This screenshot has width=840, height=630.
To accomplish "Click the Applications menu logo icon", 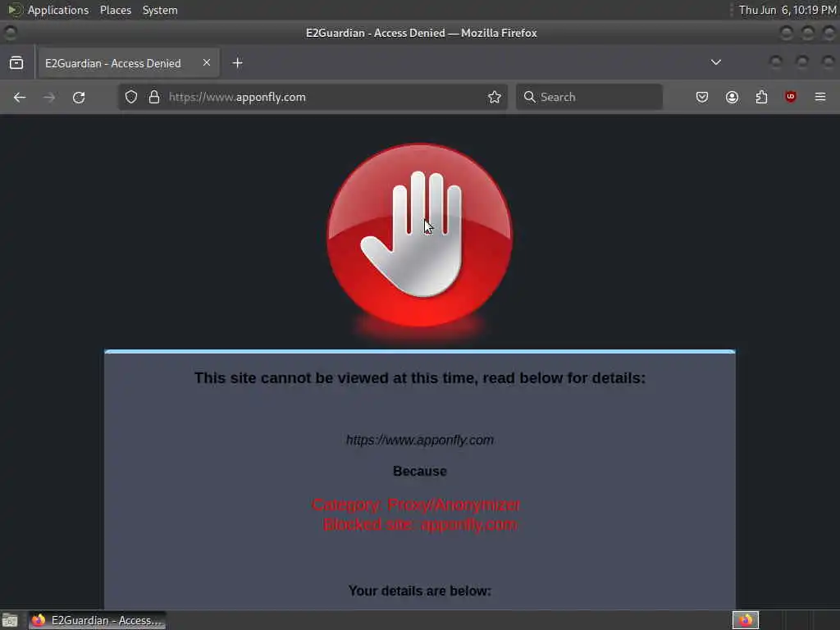I will pos(15,10).
